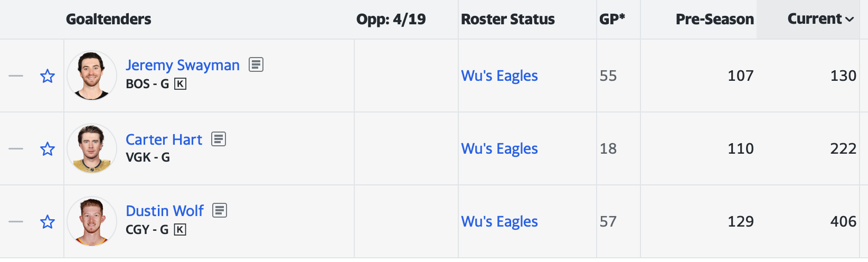This screenshot has height=262, width=868.
Task: Open Dustin Wolf's player profile link
Action: pyautogui.click(x=164, y=211)
